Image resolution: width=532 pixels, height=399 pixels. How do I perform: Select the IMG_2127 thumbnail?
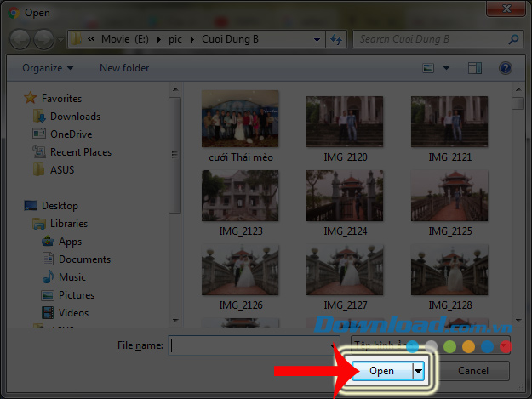(345, 270)
